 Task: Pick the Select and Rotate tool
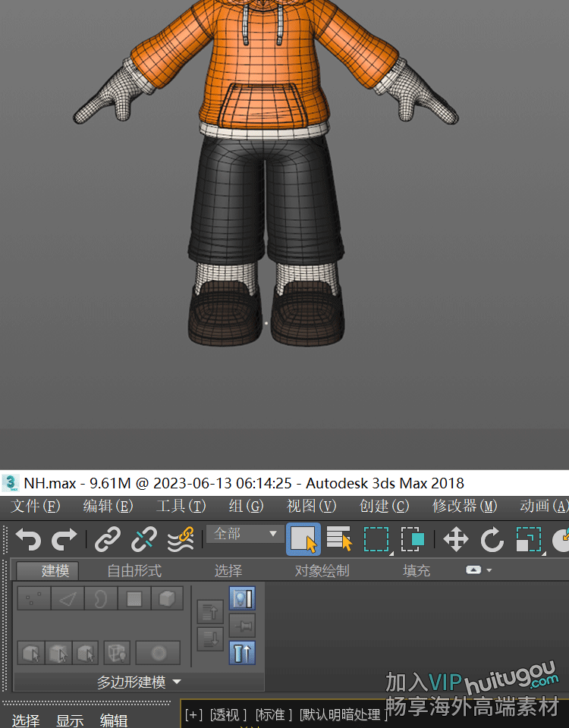tap(492, 540)
